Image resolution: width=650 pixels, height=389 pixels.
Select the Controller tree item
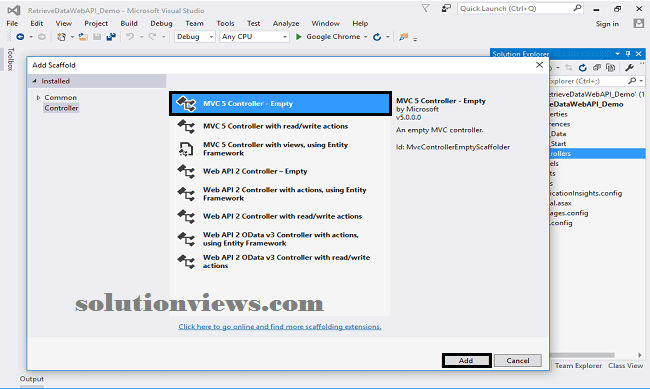click(61, 108)
